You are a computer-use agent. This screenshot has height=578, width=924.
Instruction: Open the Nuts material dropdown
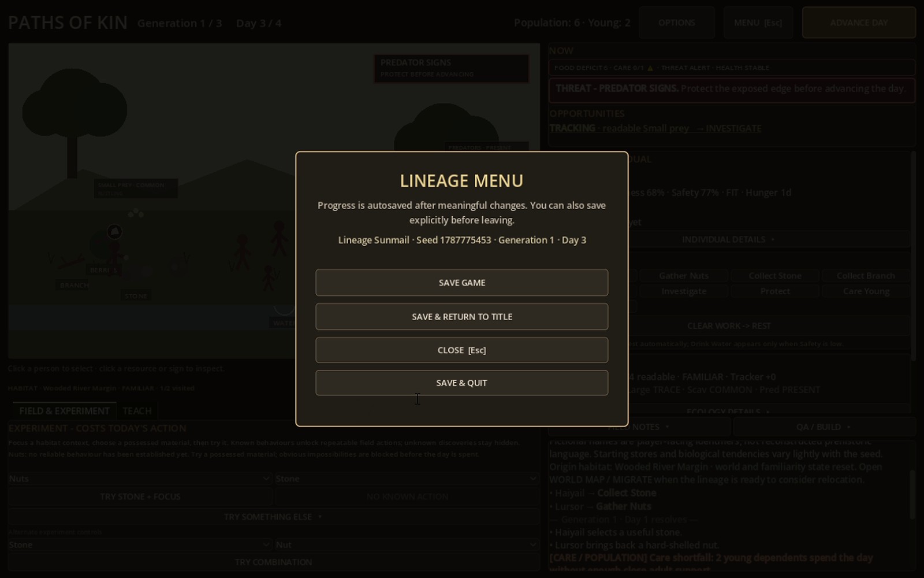tap(140, 479)
